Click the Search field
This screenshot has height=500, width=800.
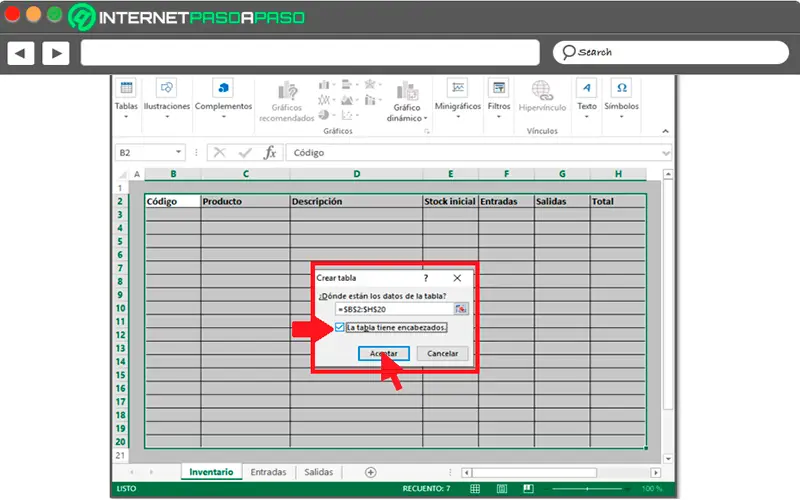point(671,53)
